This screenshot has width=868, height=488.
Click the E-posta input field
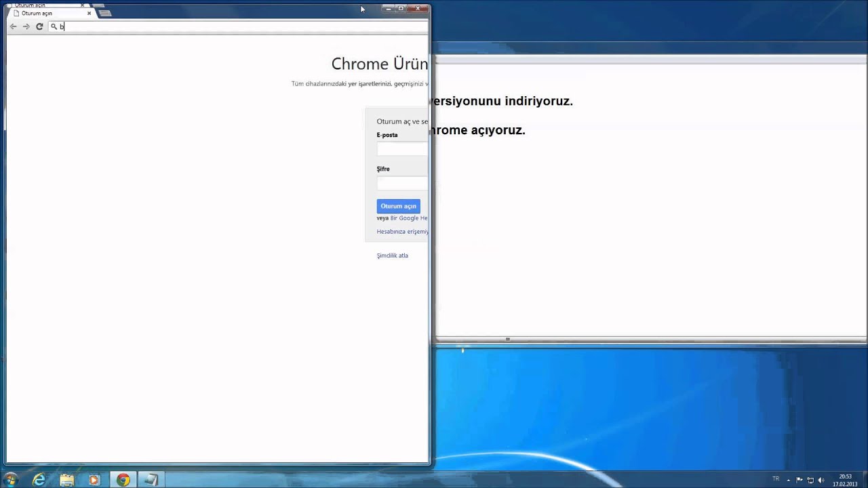[403, 149]
